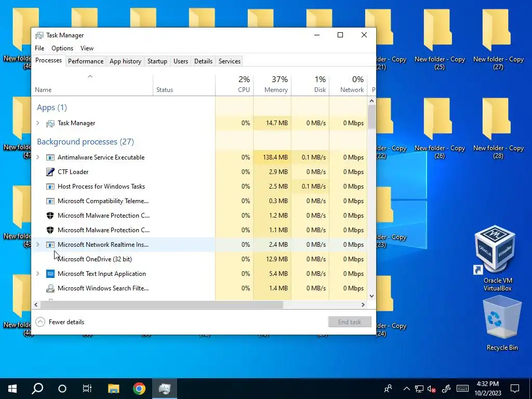The image size is (532, 399).
Task: Select desktop folder New folder - Copy (25)
Action: [440, 41]
